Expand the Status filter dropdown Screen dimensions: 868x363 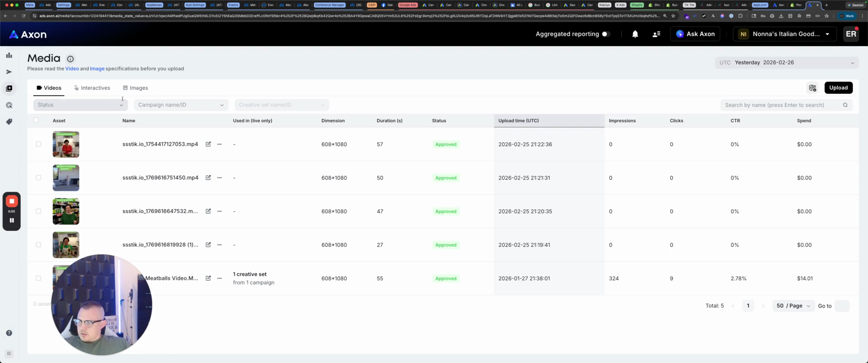coord(80,105)
